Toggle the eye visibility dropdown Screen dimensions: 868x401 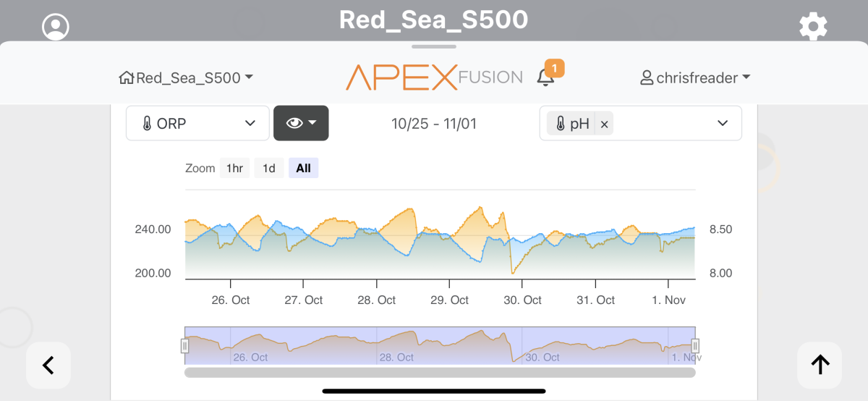tap(301, 123)
